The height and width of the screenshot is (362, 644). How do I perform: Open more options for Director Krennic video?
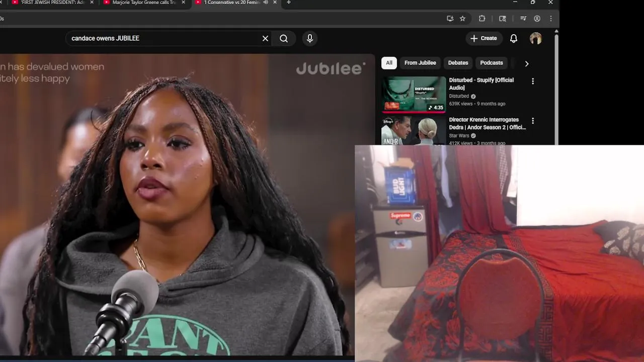[533, 121]
